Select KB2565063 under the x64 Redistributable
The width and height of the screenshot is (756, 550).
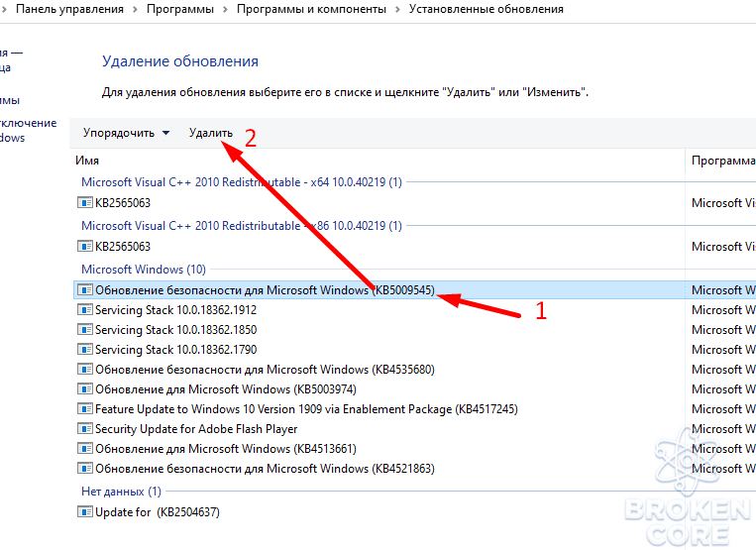[x=123, y=203]
